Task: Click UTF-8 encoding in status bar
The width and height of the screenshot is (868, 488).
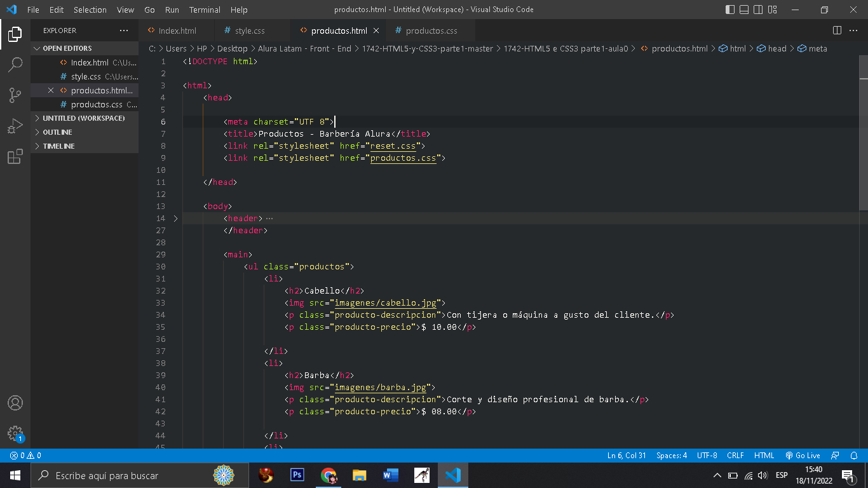Action: pos(707,456)
